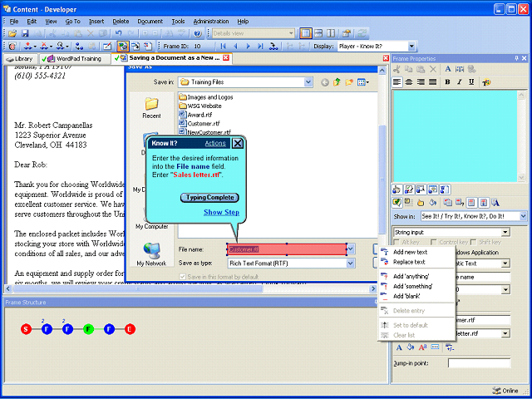Click the Create New Folder icon in Save As

(349, 81)
